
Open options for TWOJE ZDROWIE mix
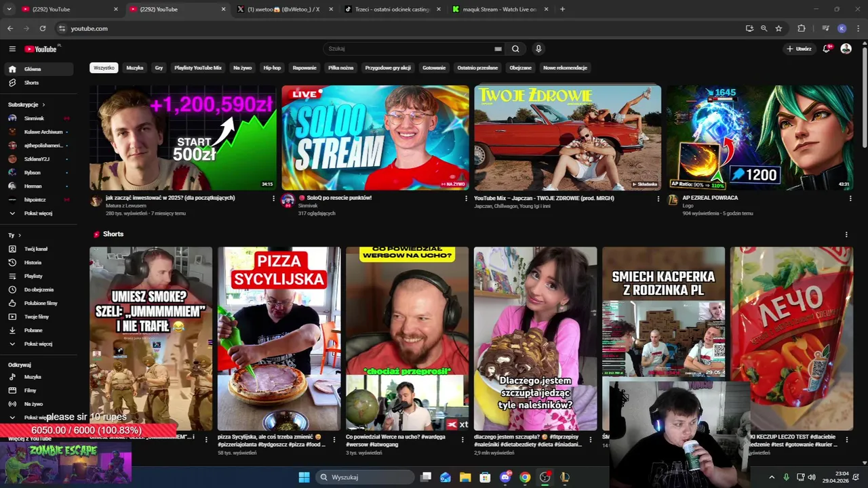658,199
